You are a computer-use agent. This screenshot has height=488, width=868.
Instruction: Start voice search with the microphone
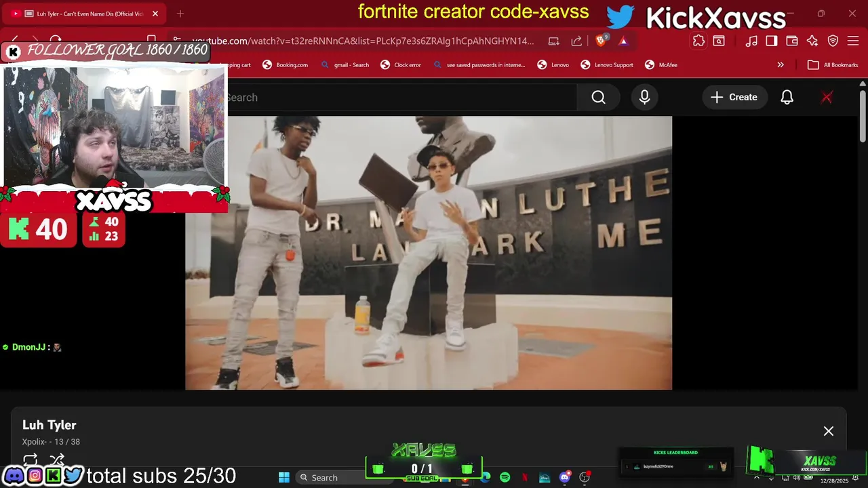click(644, 98)
